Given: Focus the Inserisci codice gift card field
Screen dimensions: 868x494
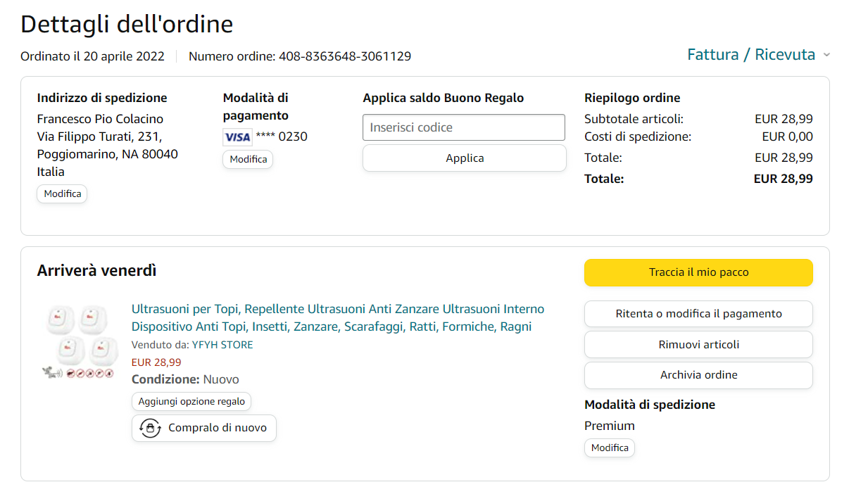Looking at the screenshot, I should tap(463, 127).
